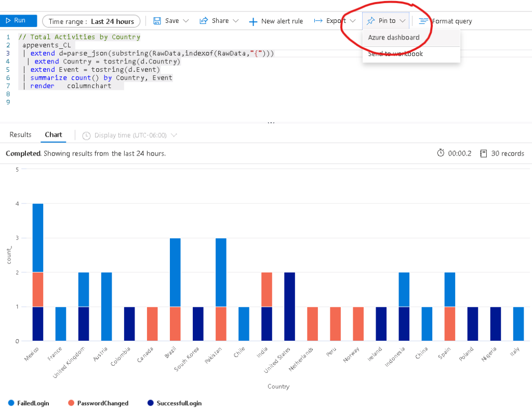Click the Export arrow icon

(318, 21)
